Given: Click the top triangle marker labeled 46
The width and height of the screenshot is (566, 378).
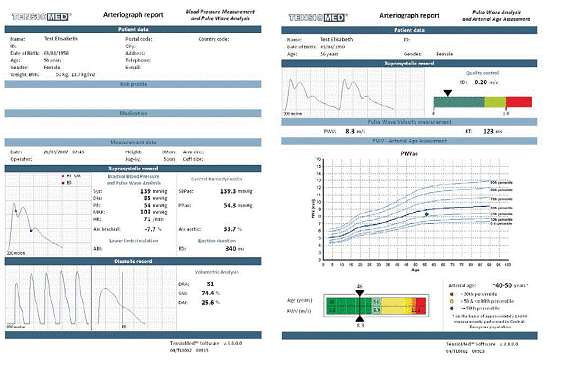Looking at the screenshot, I should pos(360,293).
